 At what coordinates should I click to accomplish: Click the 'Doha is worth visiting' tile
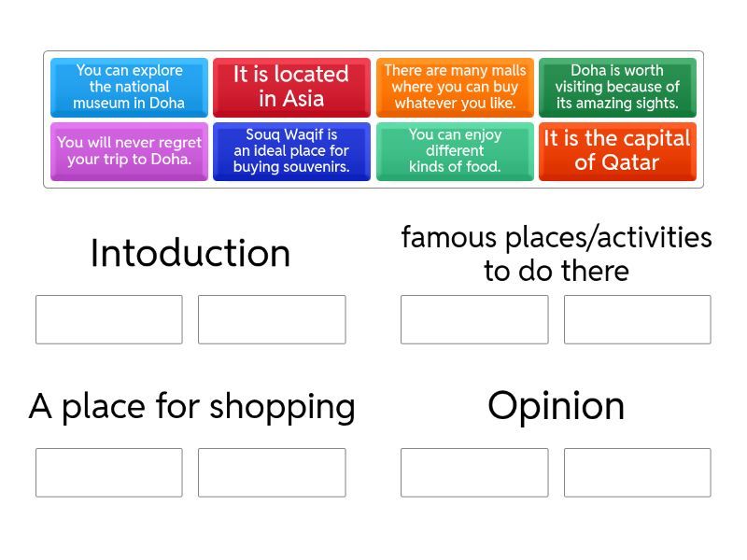pyautogui.click(x=617, y=87)
